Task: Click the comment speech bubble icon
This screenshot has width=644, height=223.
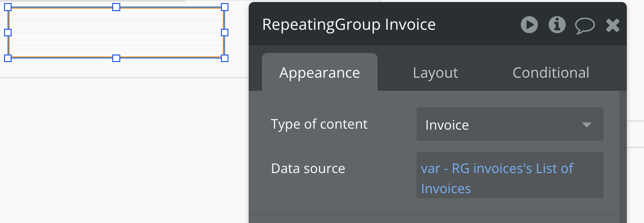Action: (585, 25)
